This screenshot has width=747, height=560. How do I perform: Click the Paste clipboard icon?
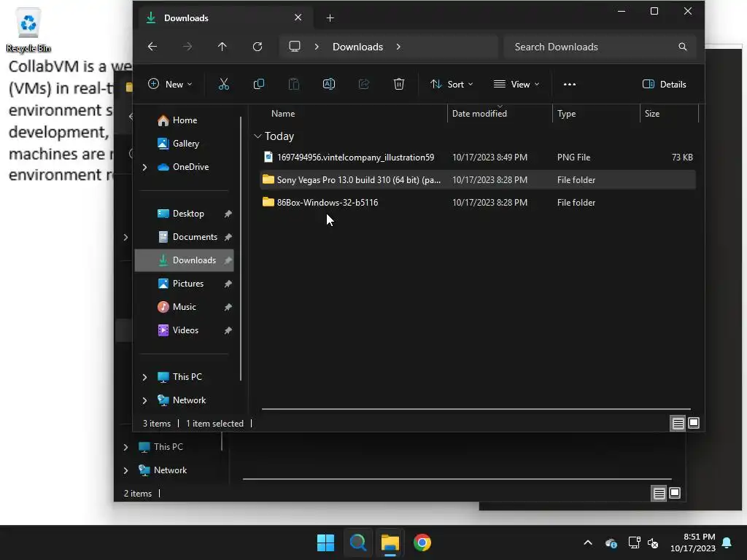(x=294, y=85)
